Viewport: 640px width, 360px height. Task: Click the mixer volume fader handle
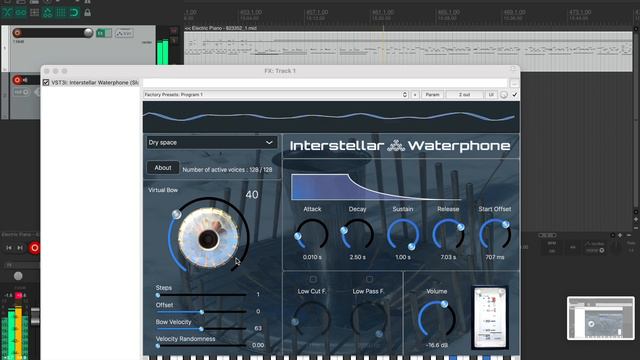36,317
